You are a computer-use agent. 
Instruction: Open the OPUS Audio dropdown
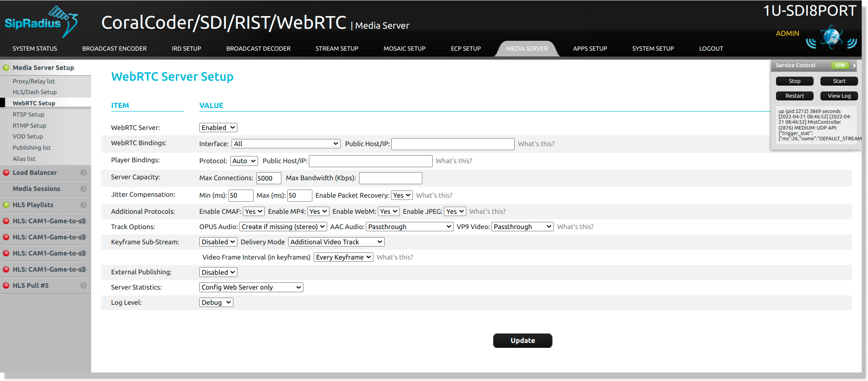283,227
